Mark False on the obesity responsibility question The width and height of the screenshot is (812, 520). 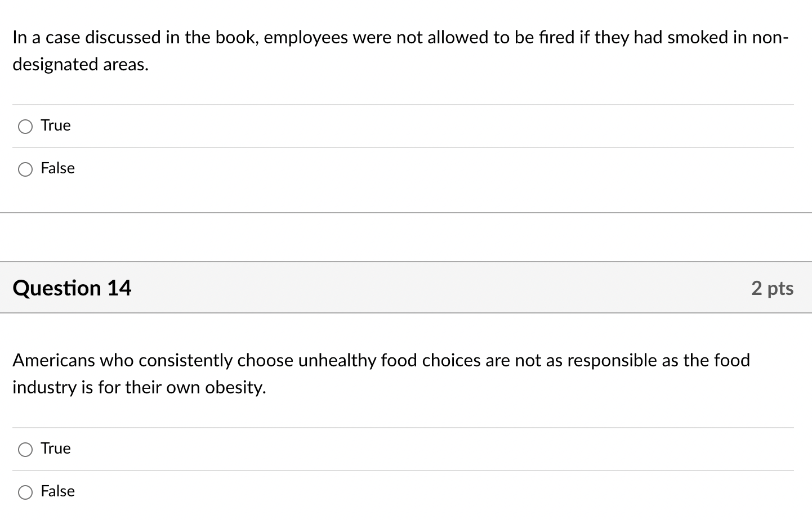pyautogui.click(x=25, y=492)
